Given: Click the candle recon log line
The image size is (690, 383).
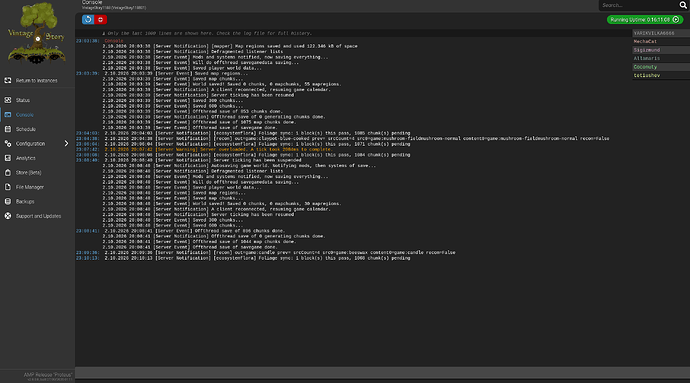Looking at the screenshot, I should click(280, 253).
